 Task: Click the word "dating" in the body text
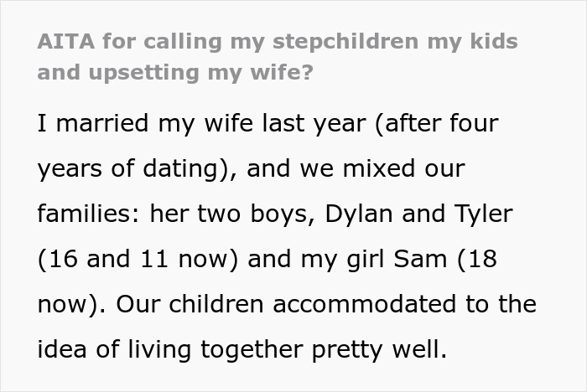[181, 168]
